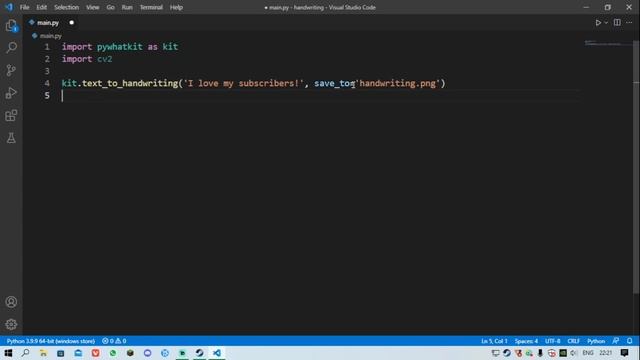Screen dimensions: 640x360
Task: Close the main.py tab via the unsaved dot
Action: [x=72, y=22]
